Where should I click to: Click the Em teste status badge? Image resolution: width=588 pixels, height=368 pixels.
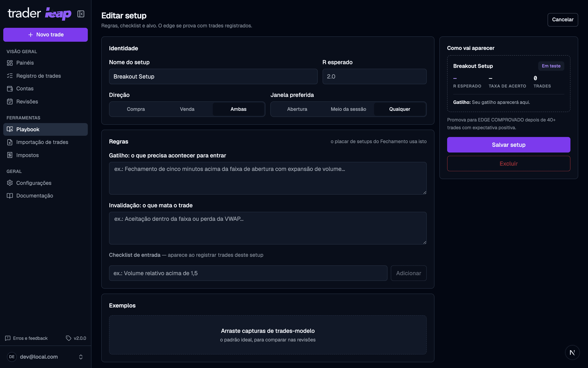click(x=551, y=66)
